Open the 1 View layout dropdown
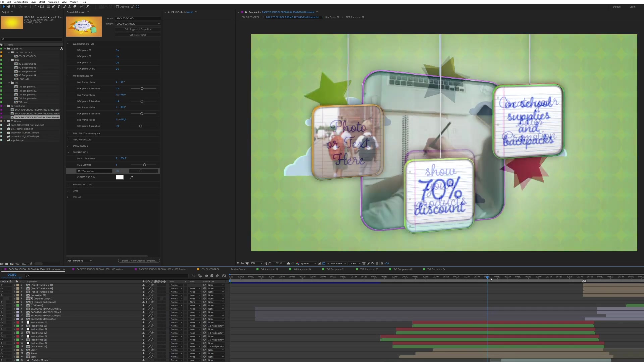The image size is (644, 362). tap(354, 263)
